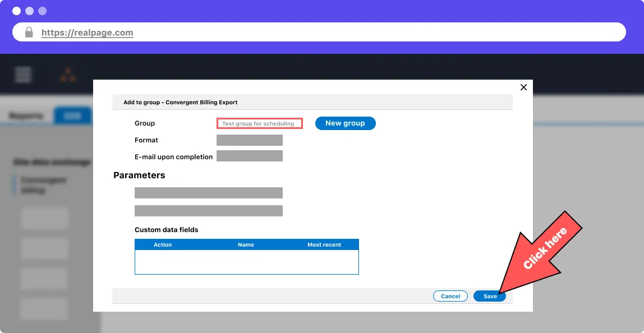The image size is (644, 333).
Task: Open the Group dropdown field
Action: (260, 123)
